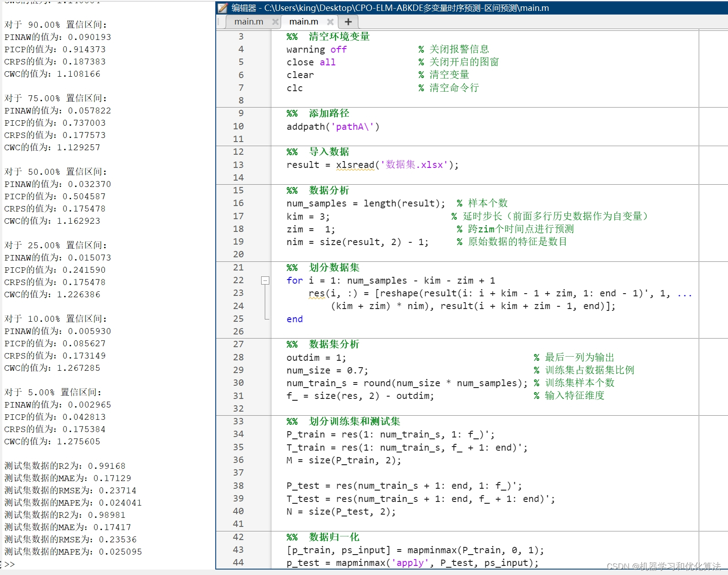
Task: Click line number 43 in the gutter
Action: tap(238, 550)
